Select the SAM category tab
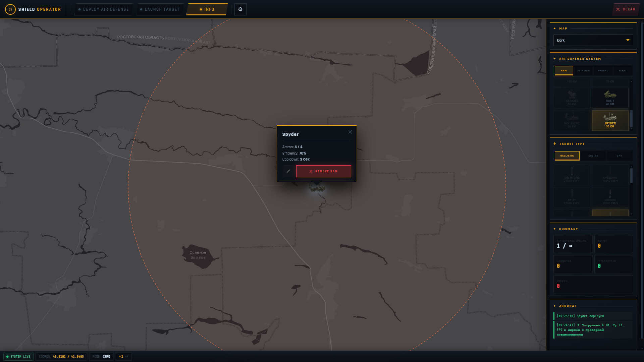 tap(564, 71)
